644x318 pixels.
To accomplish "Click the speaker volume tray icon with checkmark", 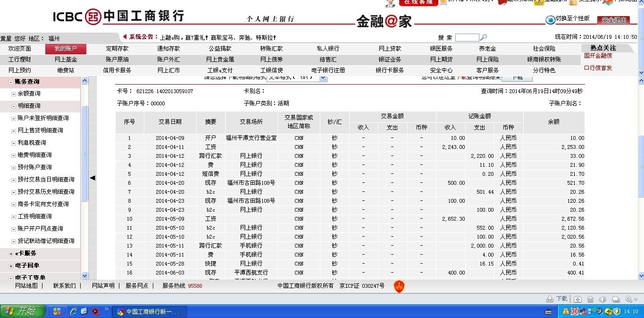I will click(x=600, y=311).
